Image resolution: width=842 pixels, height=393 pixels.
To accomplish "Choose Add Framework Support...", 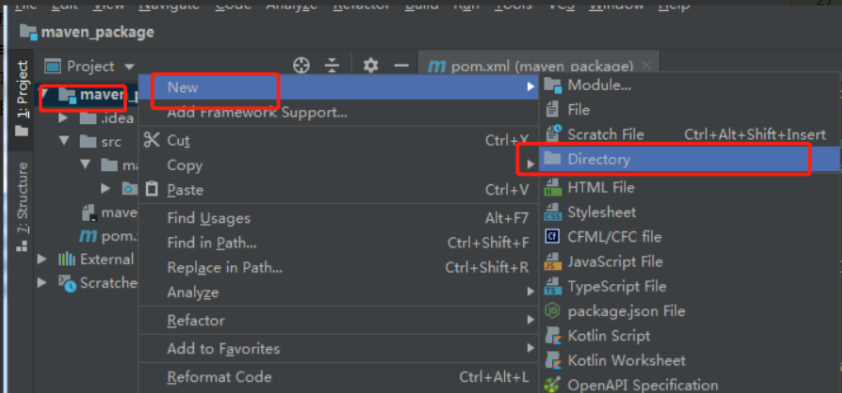I will coord(339,112).
